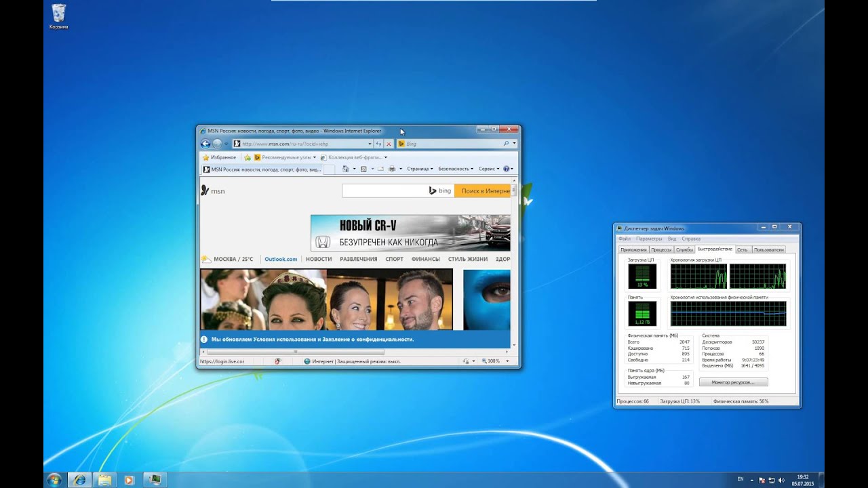Open the Outlook.com link

point(281,259)
